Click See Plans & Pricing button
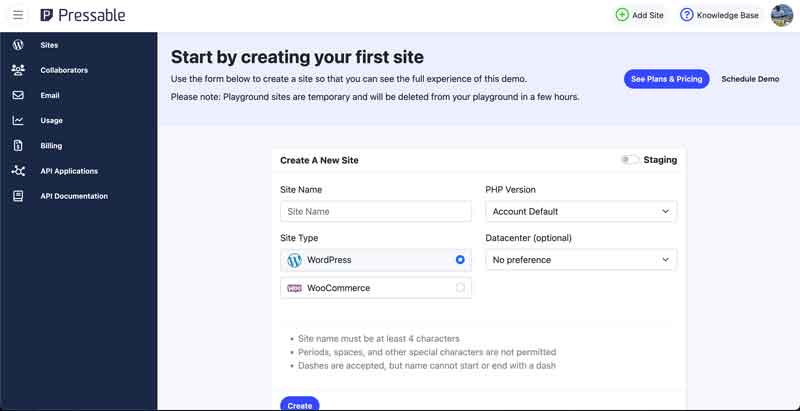The height and width of the screenshot is (411, 800). pos(666,79)
